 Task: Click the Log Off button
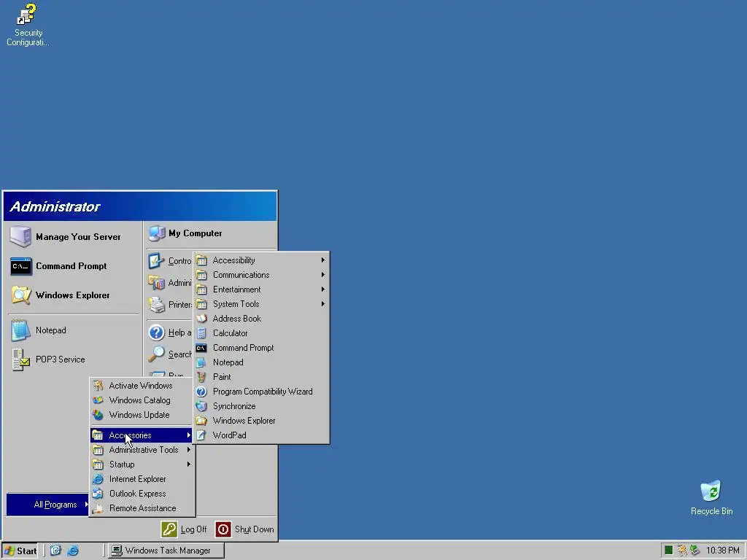(x=185, y=529)
